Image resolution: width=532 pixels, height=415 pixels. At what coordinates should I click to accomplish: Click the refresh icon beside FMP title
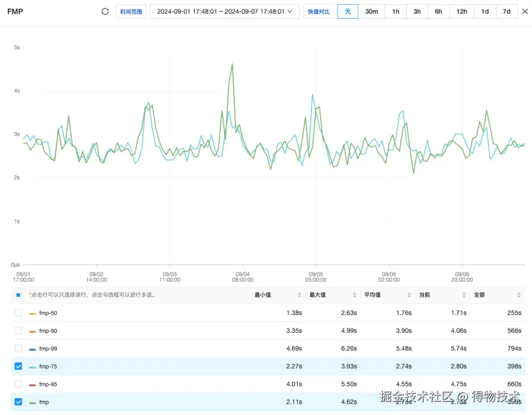[x=105, y=11]
